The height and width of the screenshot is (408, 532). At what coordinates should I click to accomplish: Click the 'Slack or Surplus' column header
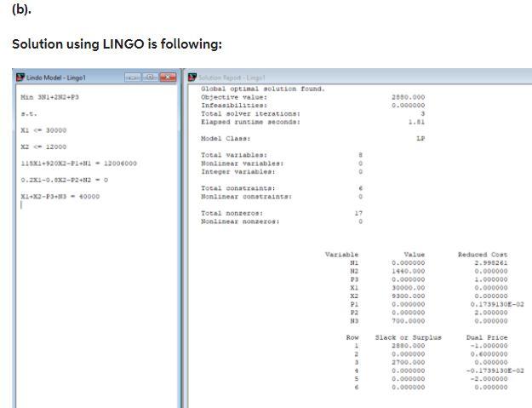coord(409,338)
